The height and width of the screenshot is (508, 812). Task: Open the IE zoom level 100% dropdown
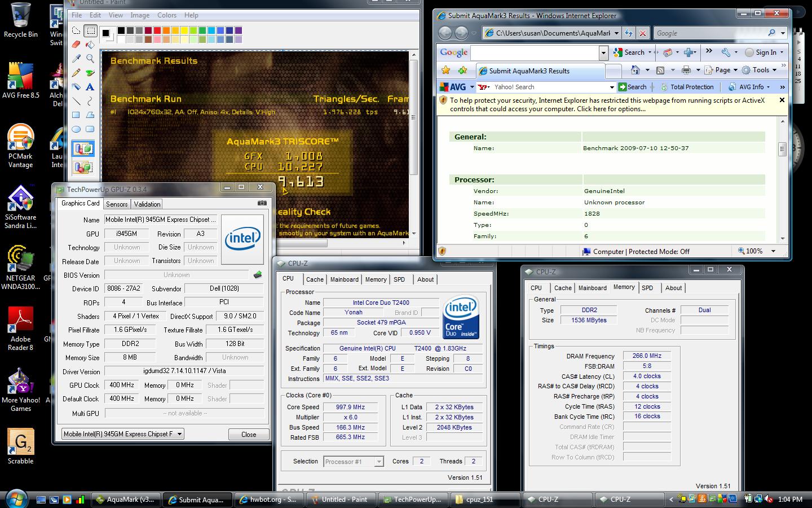point(773,251)
